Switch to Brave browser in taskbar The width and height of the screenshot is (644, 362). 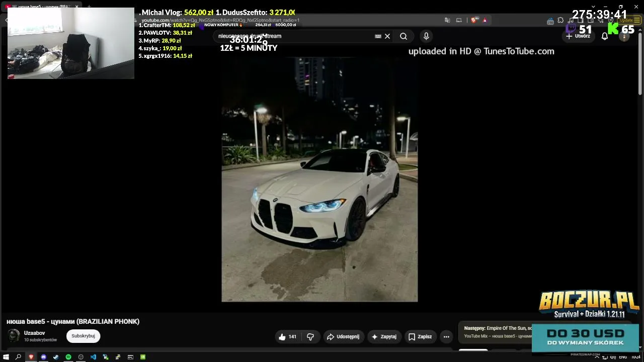click(31, 357)
